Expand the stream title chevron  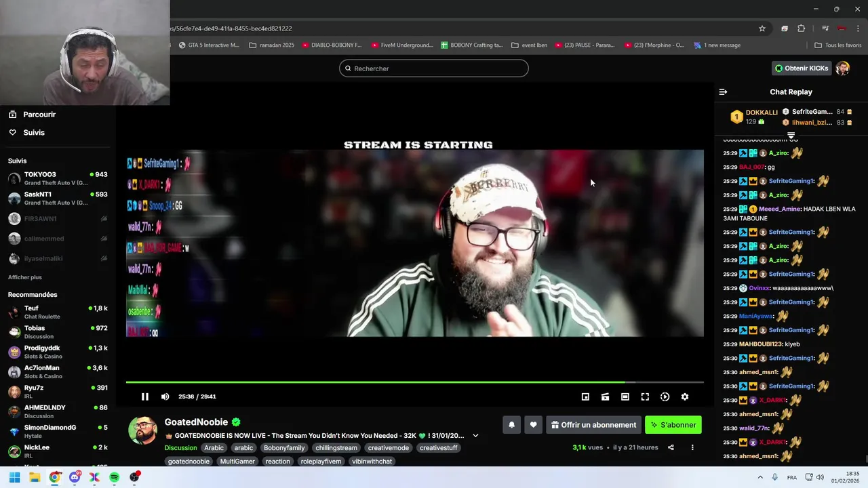tap(475, 436)
